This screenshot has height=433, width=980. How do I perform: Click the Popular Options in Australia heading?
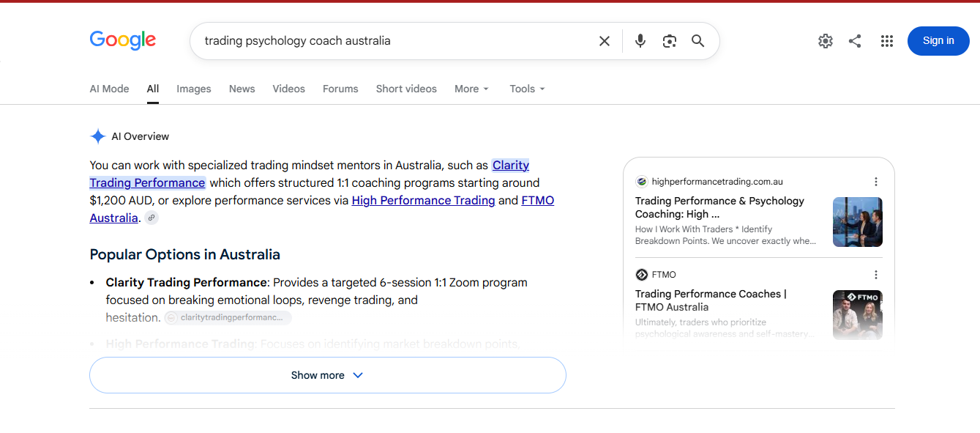click(x=184, y=254)
